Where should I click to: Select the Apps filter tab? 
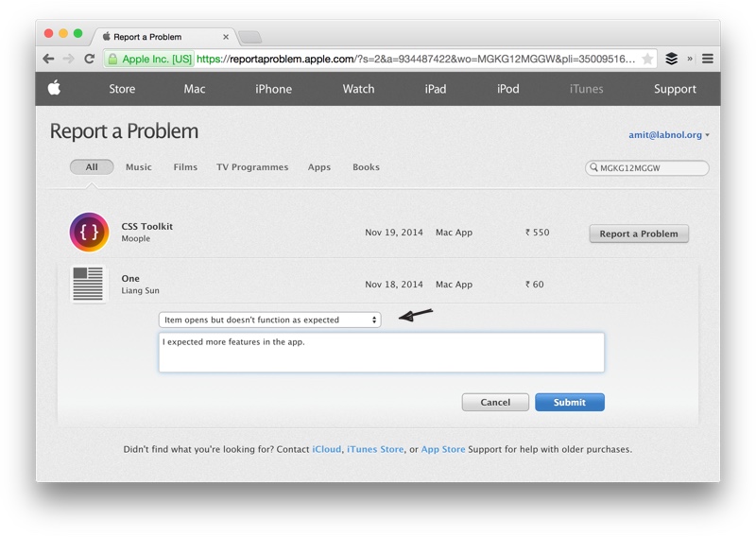(319, 167)
